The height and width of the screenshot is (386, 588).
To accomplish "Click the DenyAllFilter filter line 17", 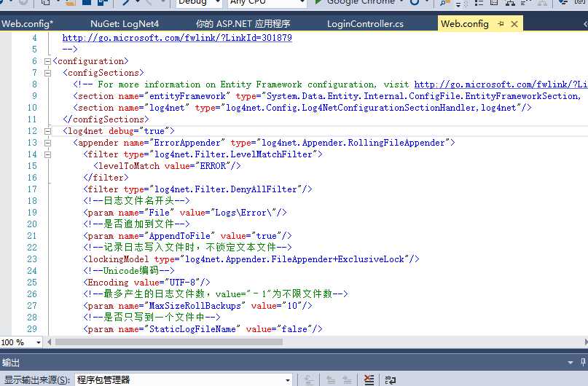I will [197, 189].
